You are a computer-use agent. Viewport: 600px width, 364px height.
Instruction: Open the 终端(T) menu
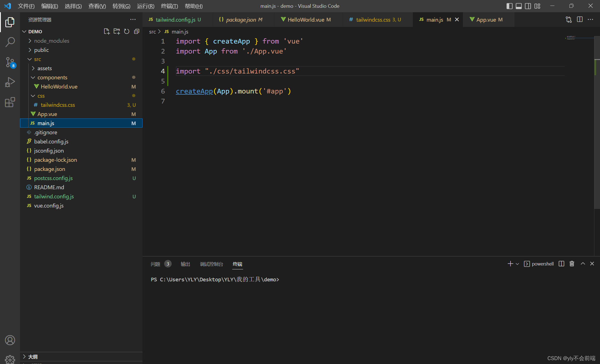[x=169, y=6]
